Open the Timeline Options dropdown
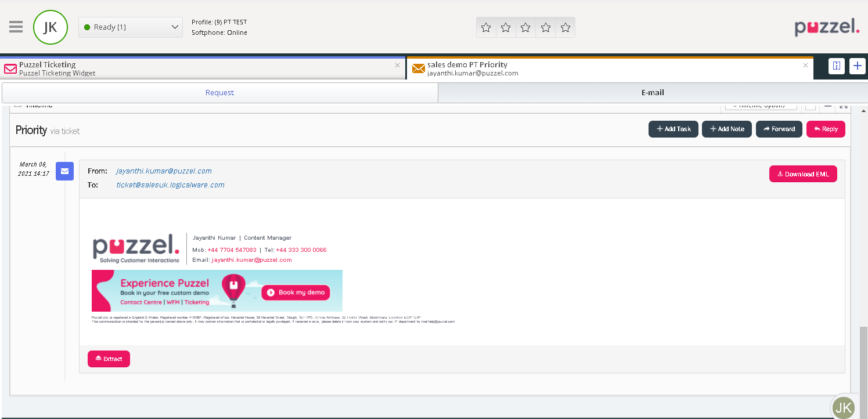Screen dimensions: 868x419 (761, 106)
